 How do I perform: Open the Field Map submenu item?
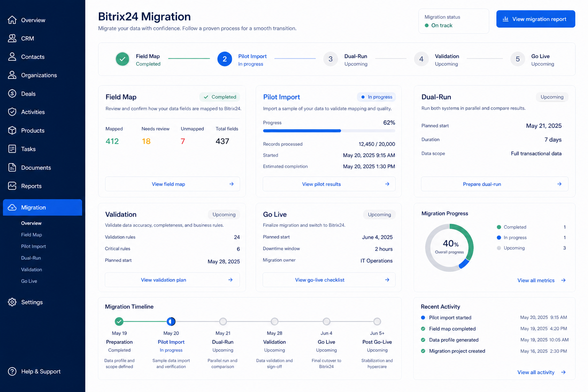pyautogui.click(x=31, y=235)
